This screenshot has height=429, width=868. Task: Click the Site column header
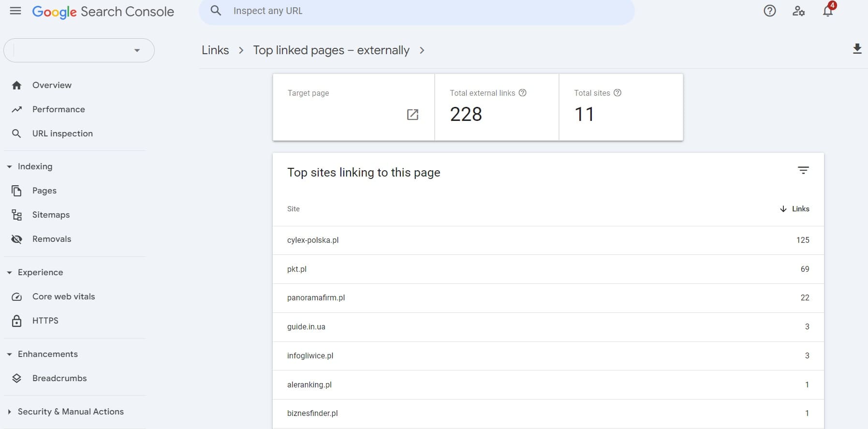pos(294,209)
